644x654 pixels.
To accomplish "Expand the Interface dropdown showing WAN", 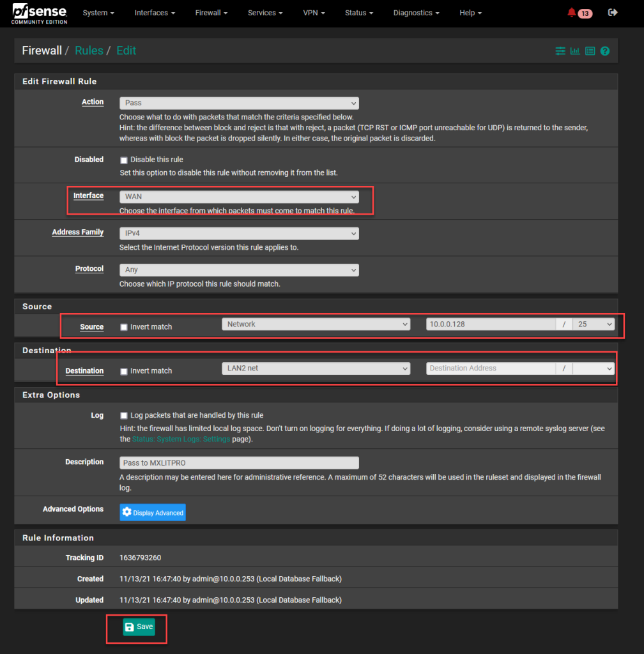I will [239, 197].
